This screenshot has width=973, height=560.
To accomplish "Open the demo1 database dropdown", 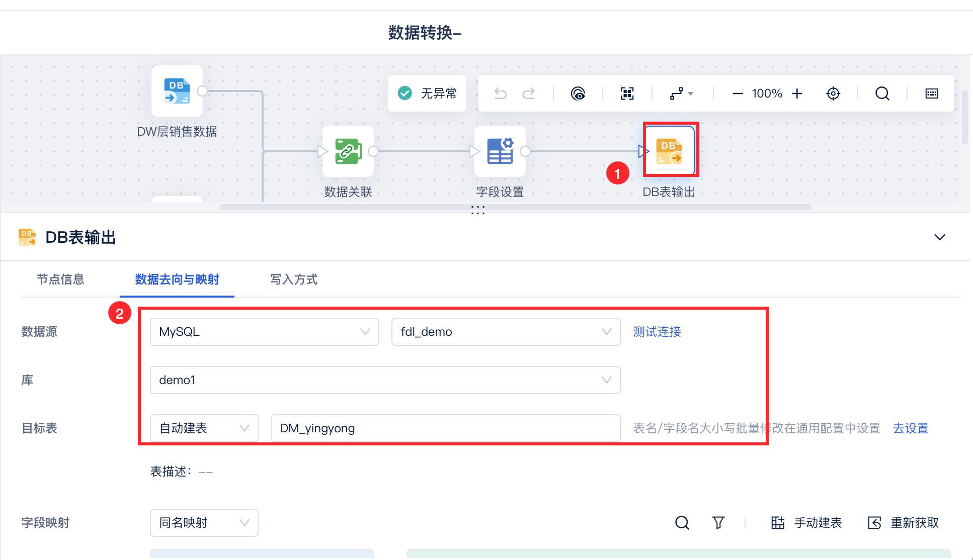I will (385, 380).
